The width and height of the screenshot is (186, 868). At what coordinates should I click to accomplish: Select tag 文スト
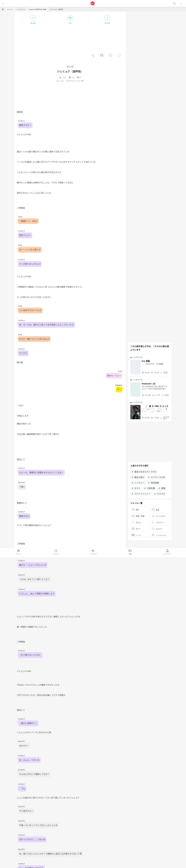136,488
